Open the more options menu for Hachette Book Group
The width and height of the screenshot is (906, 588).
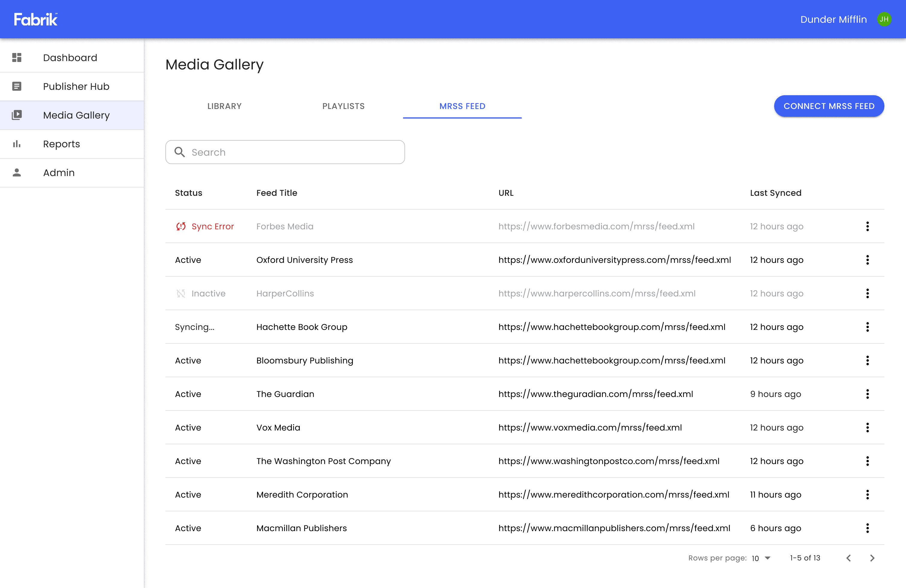(868, 327)
